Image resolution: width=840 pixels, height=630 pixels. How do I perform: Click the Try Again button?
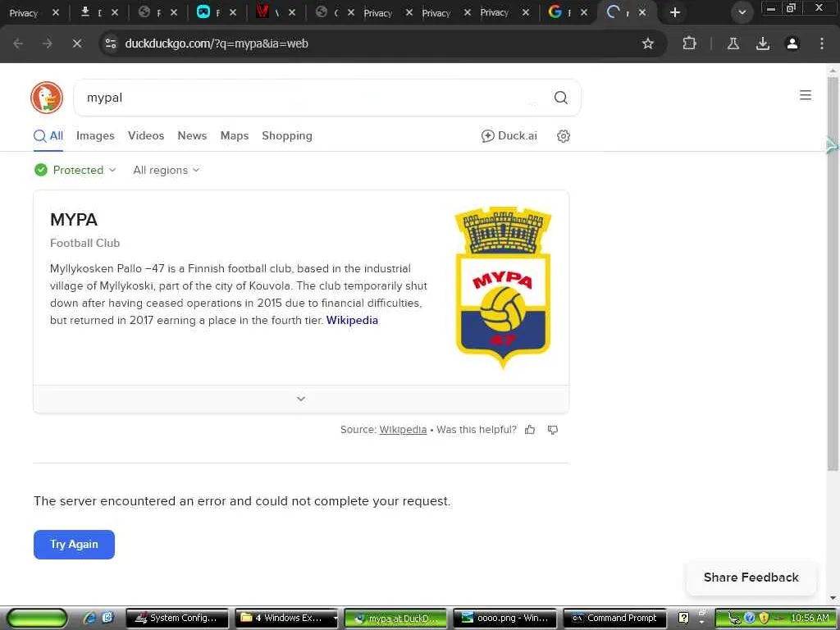74,545
